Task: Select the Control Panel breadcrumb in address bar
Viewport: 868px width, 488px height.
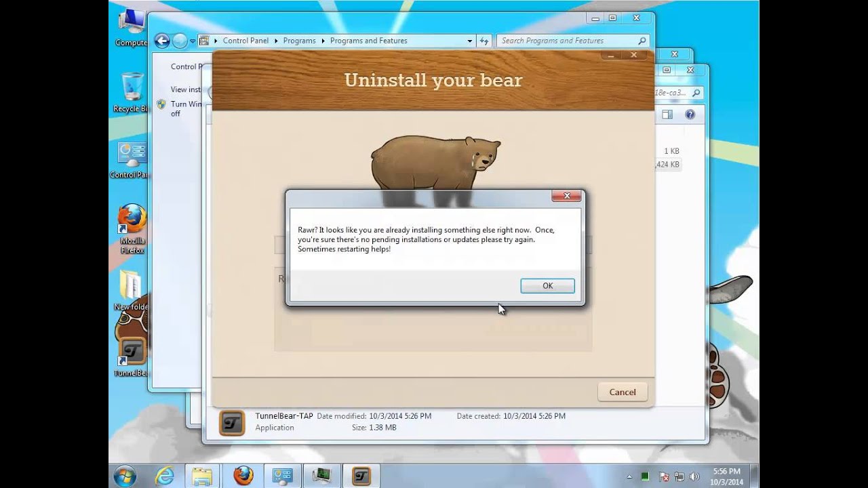Action: pyautogui.click(x=245, y=41)
